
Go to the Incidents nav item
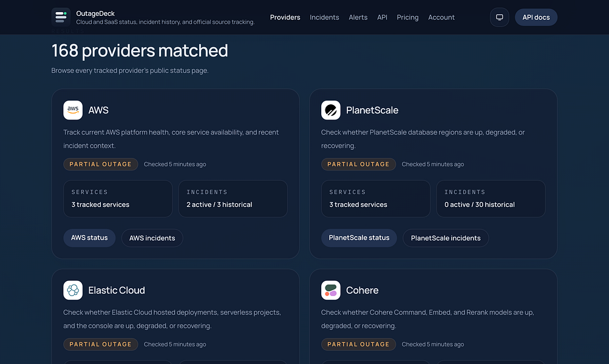(x=324, y=17)
